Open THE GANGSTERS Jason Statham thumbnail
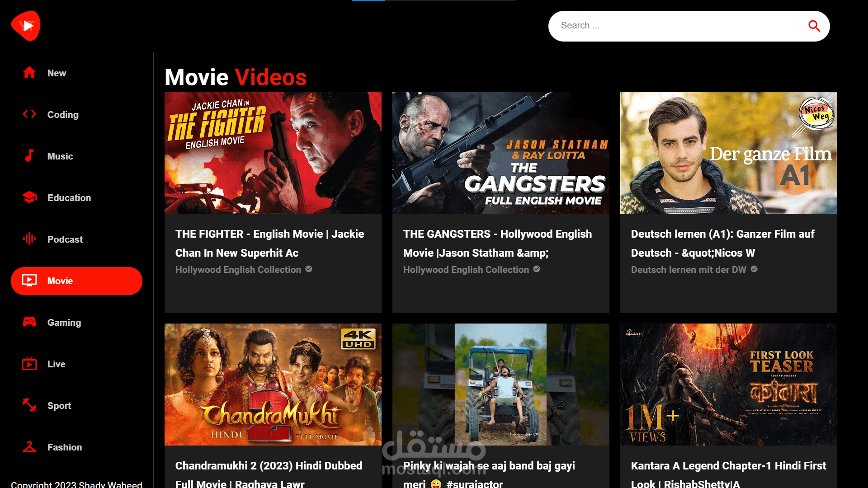Image resolution: width=868 pixels, height=488 pixels. pyautogui.click(x=501, y=153)
